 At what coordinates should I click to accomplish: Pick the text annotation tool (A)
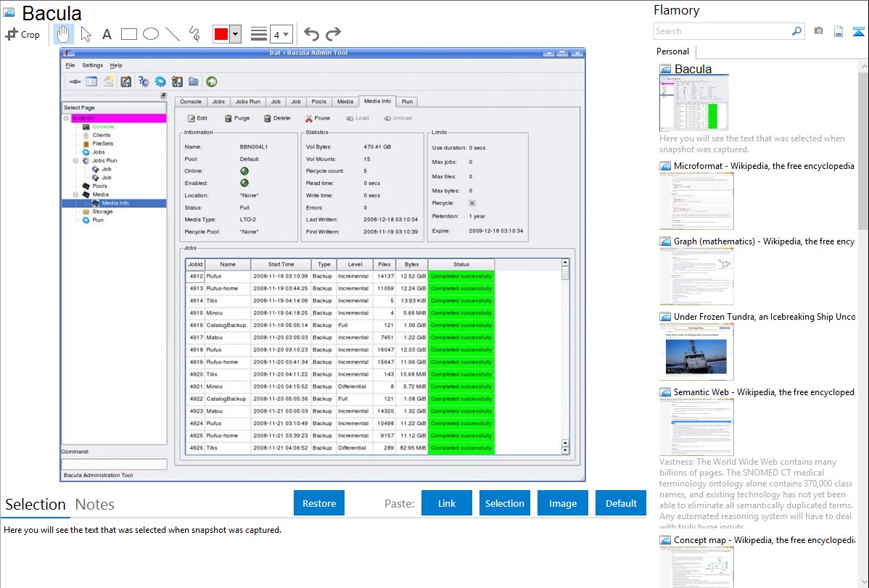click(x=107, y=34)
